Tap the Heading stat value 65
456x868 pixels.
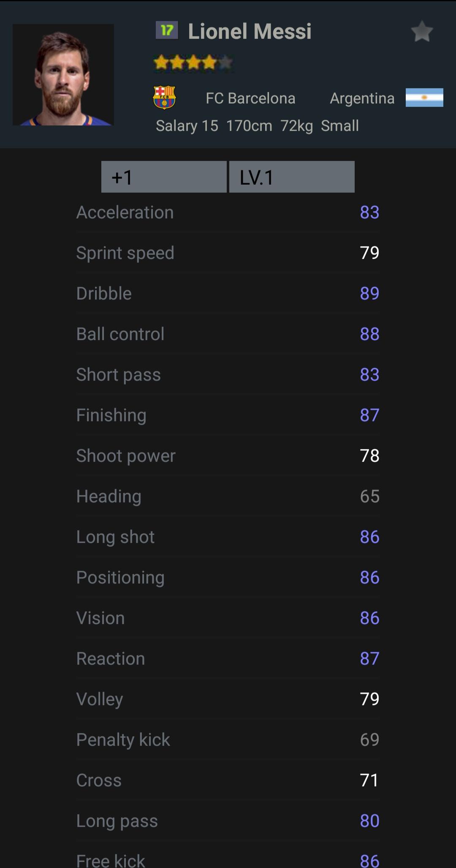click(369, 497)
